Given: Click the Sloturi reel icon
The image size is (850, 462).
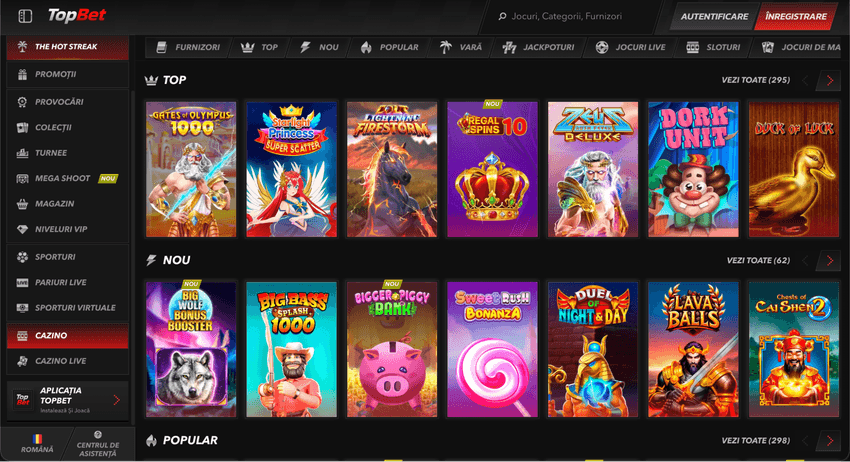Looking at the screenshot, I should (x=692, y=47).
